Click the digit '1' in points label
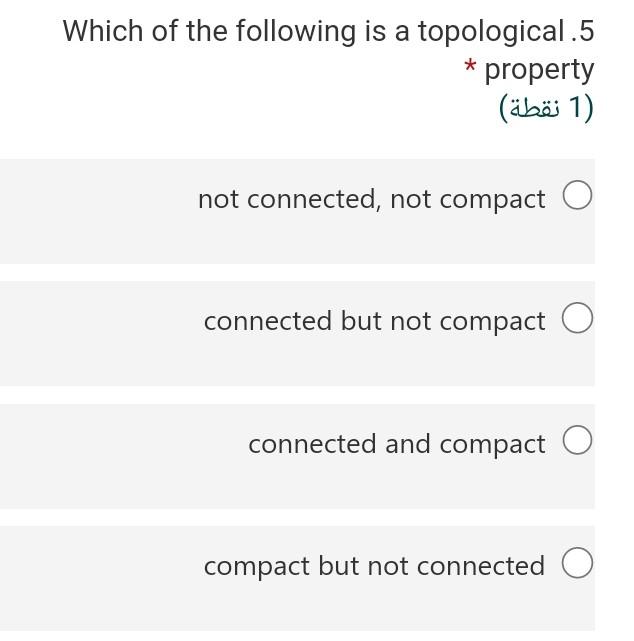 point(575,107)
